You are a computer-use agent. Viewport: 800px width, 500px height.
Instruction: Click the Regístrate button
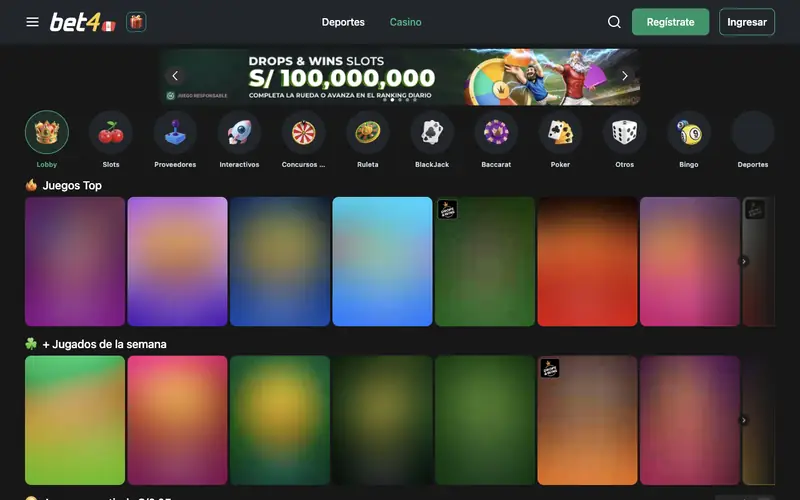pyautogui.click(x=670, y=22)
